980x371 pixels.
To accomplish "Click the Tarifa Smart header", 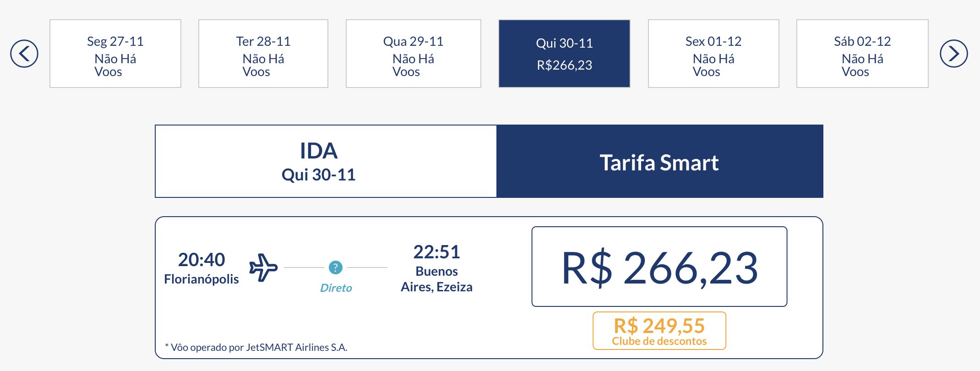I will [660, 161].
